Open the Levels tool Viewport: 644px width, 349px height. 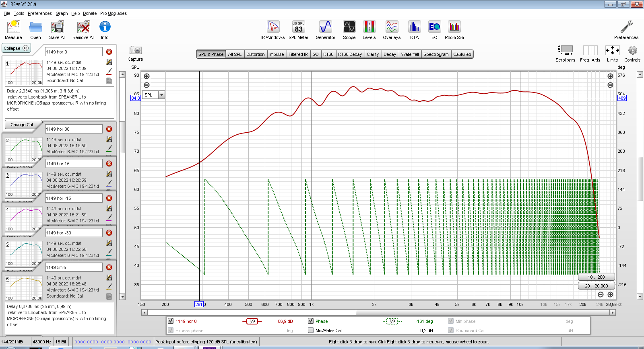[x=369, y=30]
